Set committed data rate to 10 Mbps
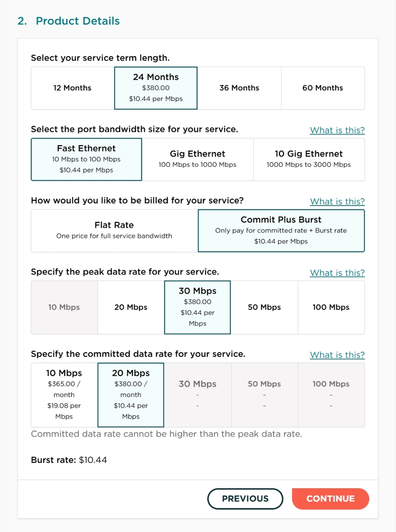 (64, 394)
